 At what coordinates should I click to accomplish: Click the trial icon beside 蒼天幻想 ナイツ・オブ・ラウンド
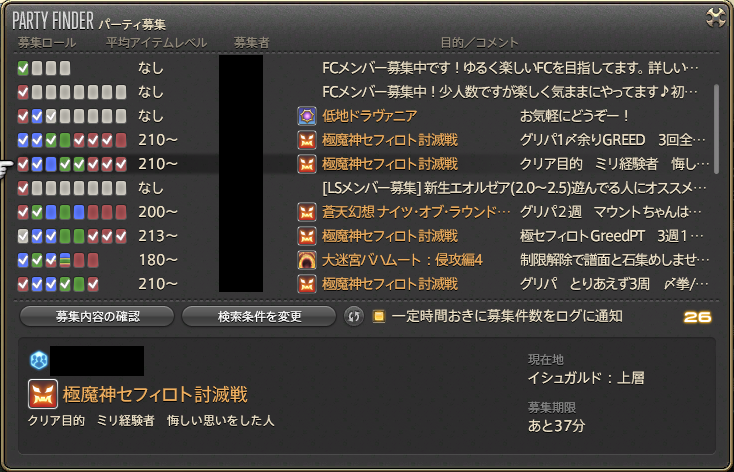coord(307,212)
